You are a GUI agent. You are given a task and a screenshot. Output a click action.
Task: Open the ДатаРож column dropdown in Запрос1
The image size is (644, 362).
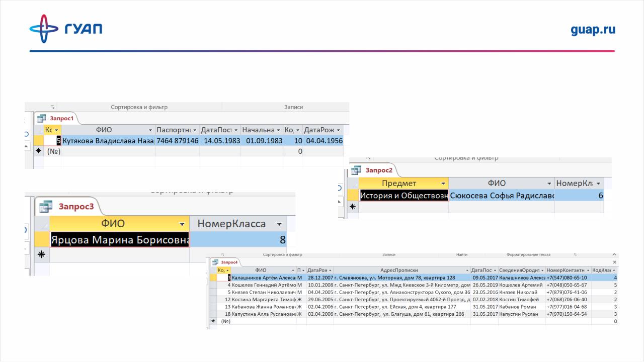[x=338, y=130]
